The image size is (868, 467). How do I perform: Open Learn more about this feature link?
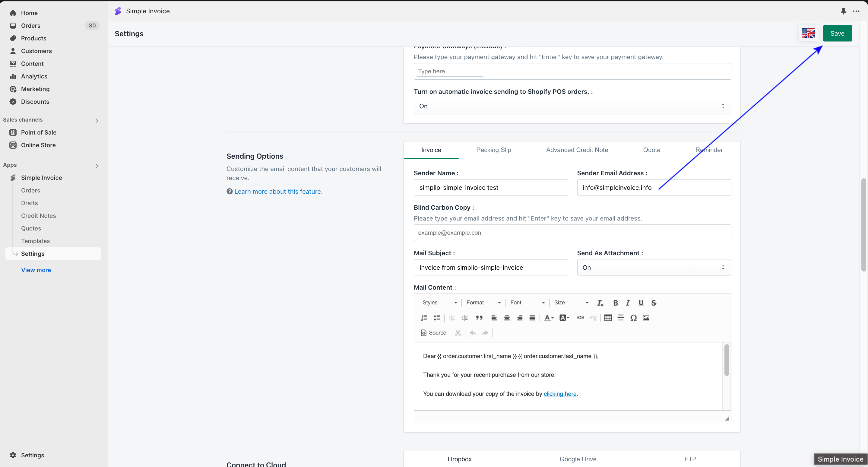278,191
